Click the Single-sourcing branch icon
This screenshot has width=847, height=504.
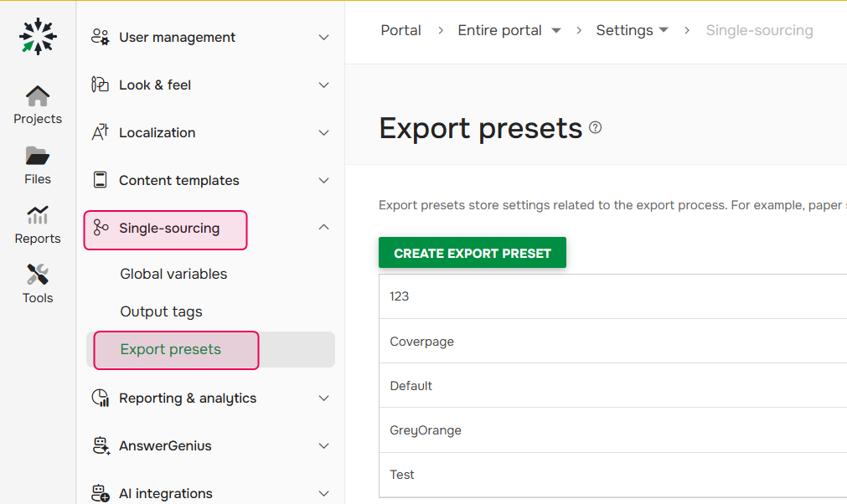[101, 228]
